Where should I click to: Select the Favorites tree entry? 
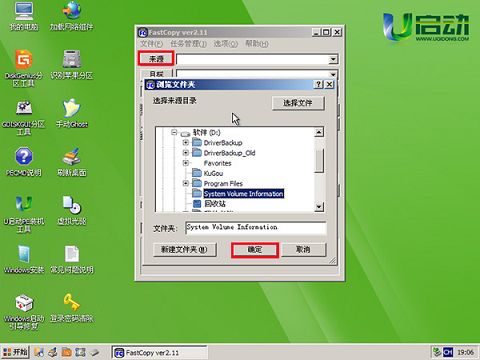[217, 163]
